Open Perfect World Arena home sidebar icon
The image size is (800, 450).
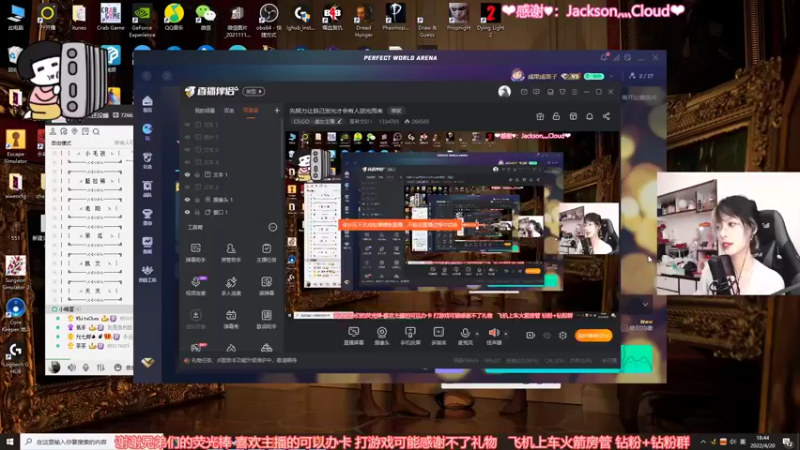click(147, 104)
